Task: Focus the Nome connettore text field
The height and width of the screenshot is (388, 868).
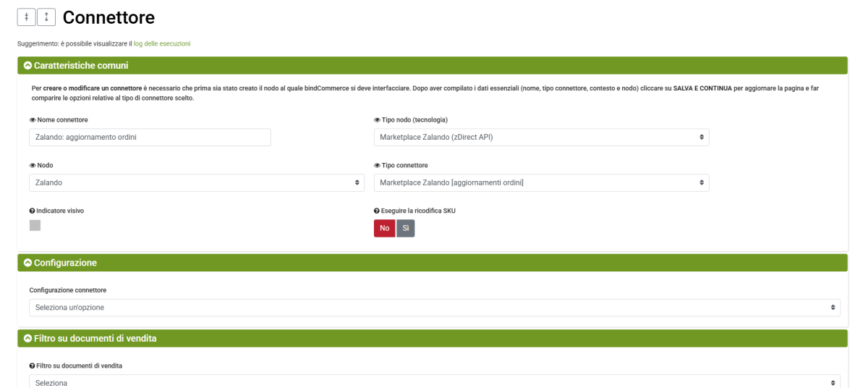Action: 150,138
